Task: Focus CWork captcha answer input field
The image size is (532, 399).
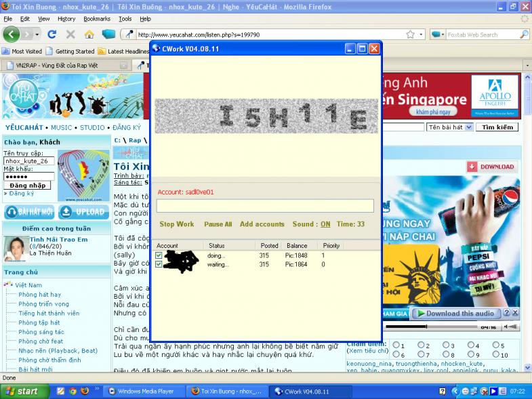Action: click(265, 206)
